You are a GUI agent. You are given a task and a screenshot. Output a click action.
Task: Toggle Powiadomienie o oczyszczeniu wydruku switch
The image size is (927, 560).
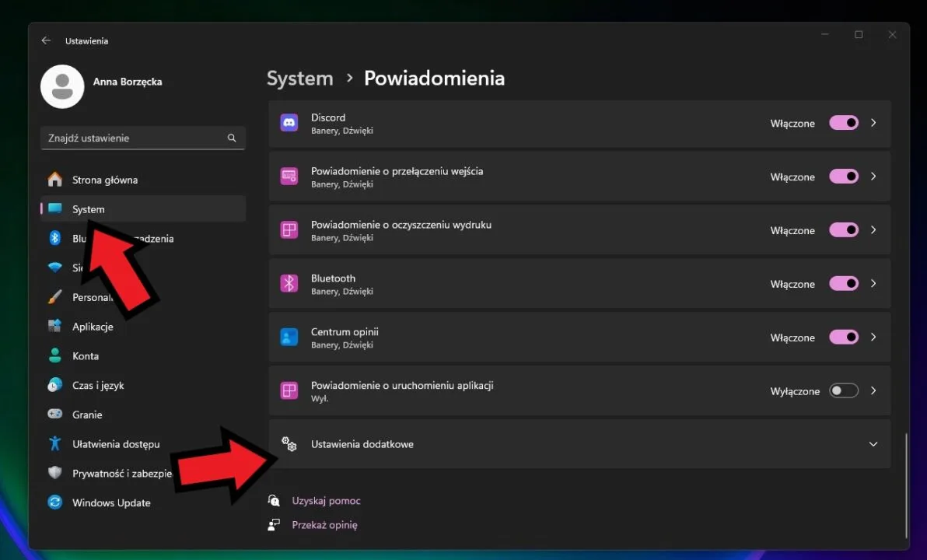coord(844,230)
